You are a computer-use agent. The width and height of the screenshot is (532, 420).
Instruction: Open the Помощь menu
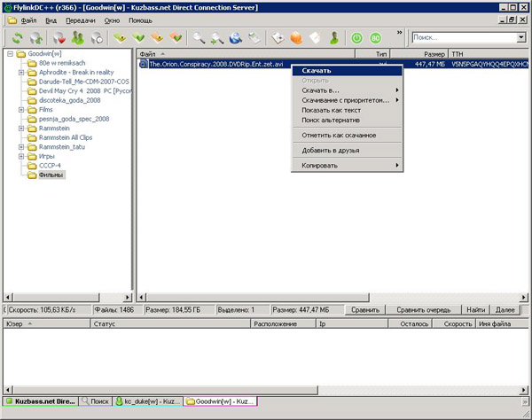point(140,20)
